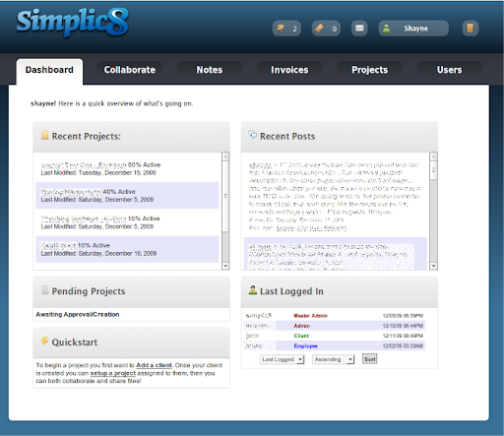Click the Recent Projects heading text
The image size is (504, 436).
(x=87, y=136)
